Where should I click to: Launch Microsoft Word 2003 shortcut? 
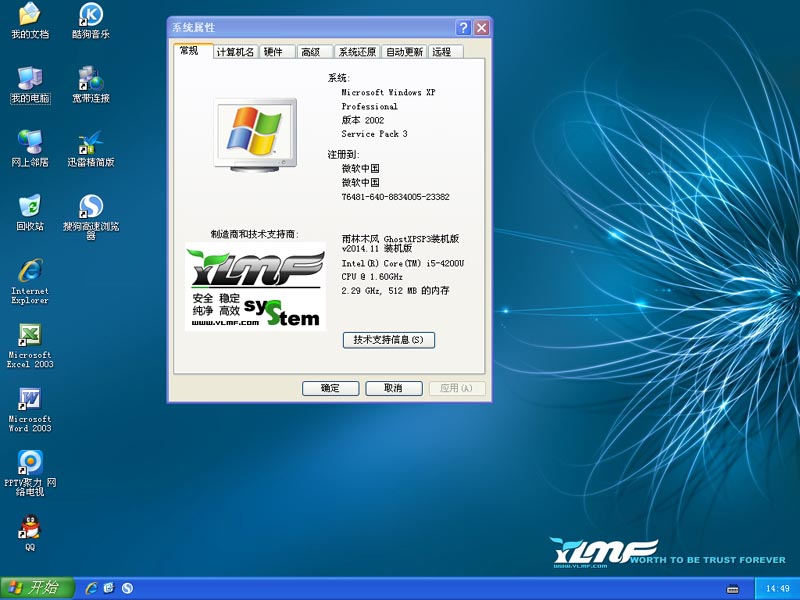[x=30, y=410]
